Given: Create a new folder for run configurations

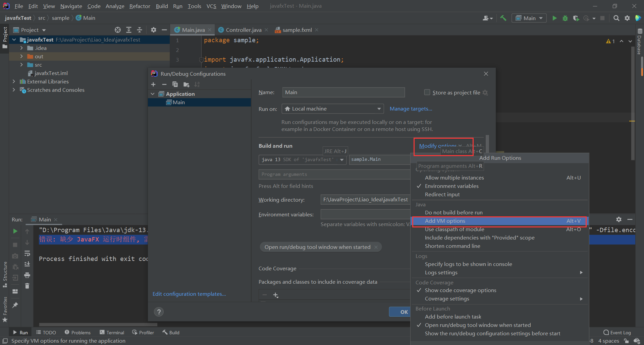Looking at the screenshot, I should coord(186,84).
